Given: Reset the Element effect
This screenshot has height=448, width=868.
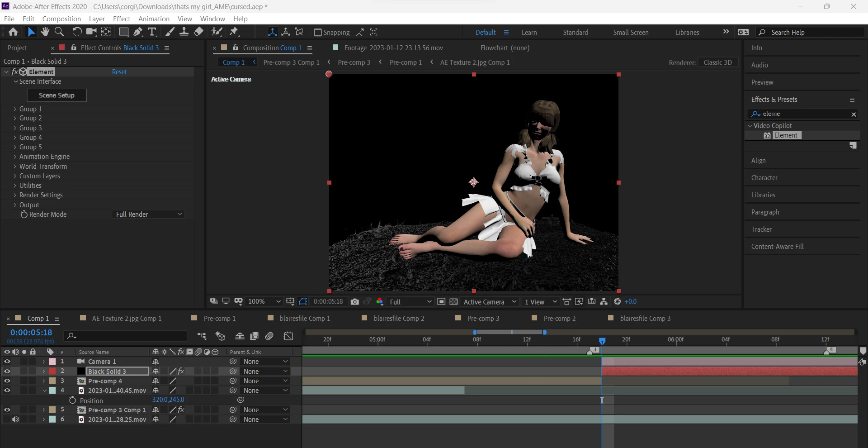Looking at the screenshot, I should click(119, 72).
